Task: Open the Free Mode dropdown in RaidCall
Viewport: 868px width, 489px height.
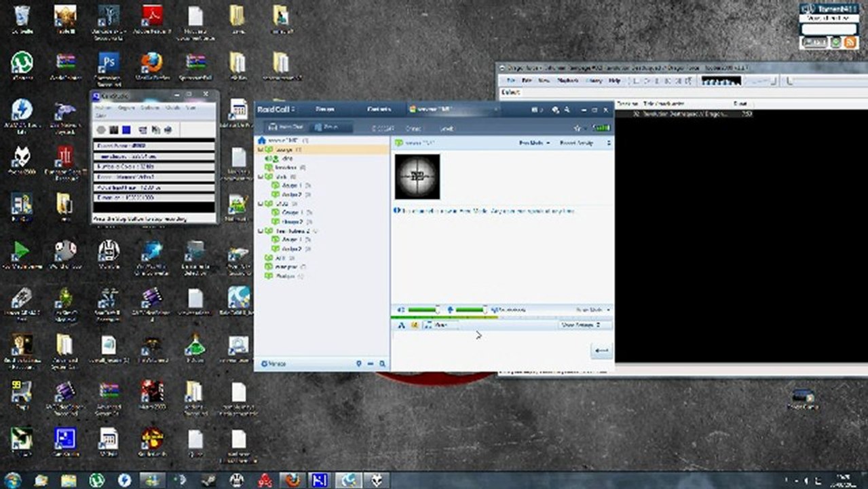Action: pyautogui.click(x=534, y=143)
